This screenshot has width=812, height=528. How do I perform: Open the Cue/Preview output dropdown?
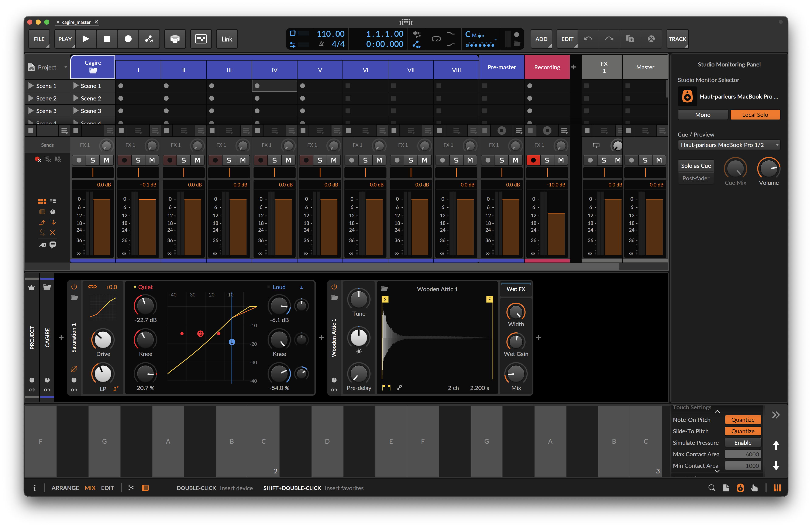[x=729, y=145]
